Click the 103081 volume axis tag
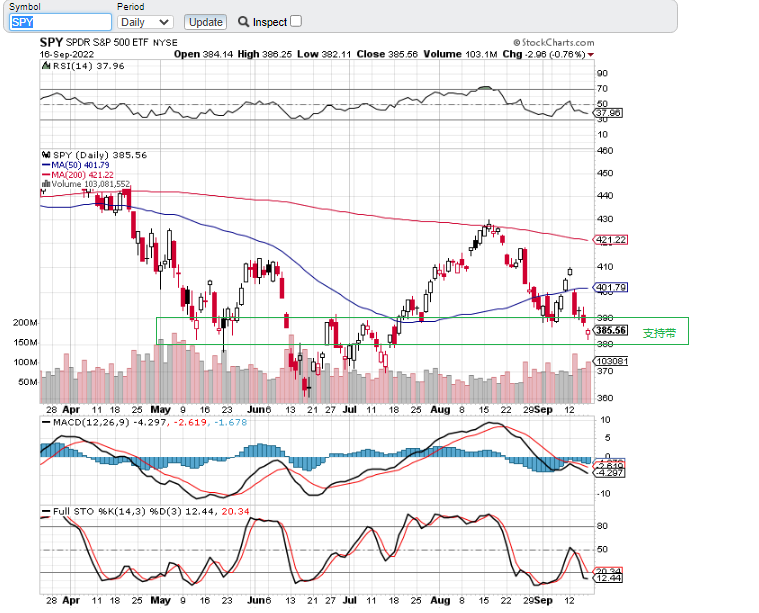Viewport: 759px width, 613px height. point(611,361)
